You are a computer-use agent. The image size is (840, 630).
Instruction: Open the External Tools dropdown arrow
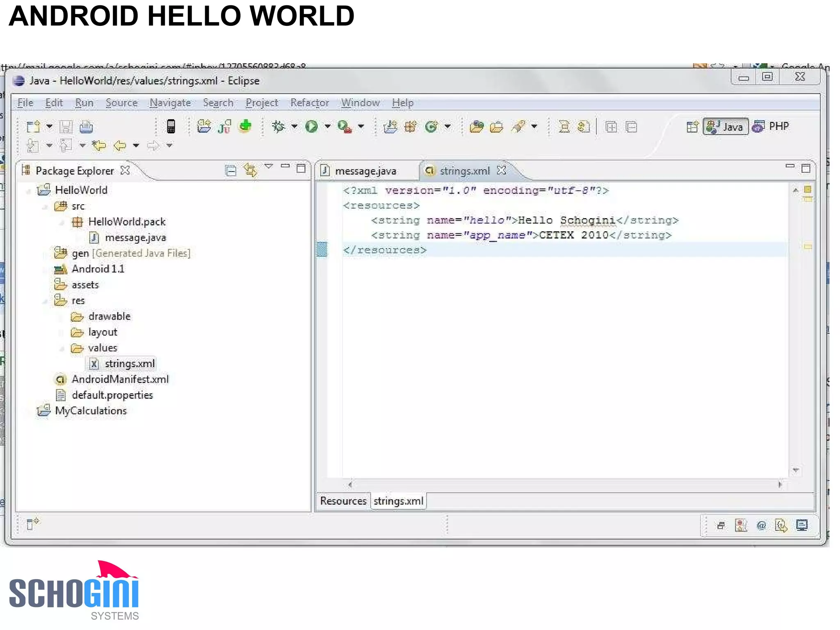point(361,127)
